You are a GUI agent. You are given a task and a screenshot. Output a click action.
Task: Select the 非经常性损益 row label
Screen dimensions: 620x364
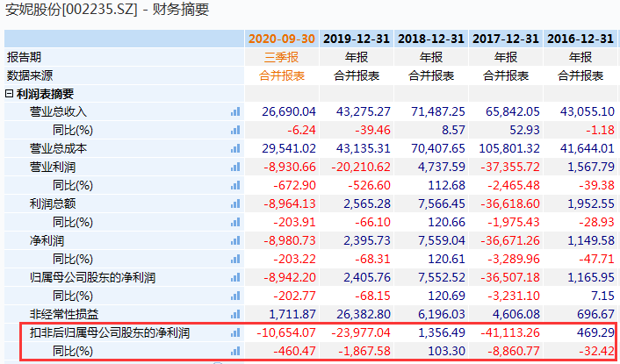(x=64, y=315)
